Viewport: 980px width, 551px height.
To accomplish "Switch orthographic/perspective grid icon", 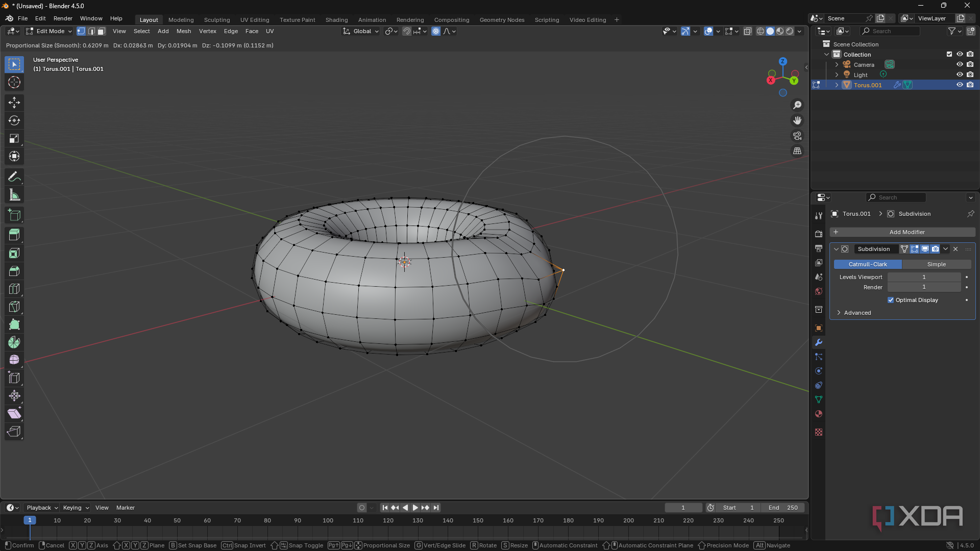I will 797,151.
